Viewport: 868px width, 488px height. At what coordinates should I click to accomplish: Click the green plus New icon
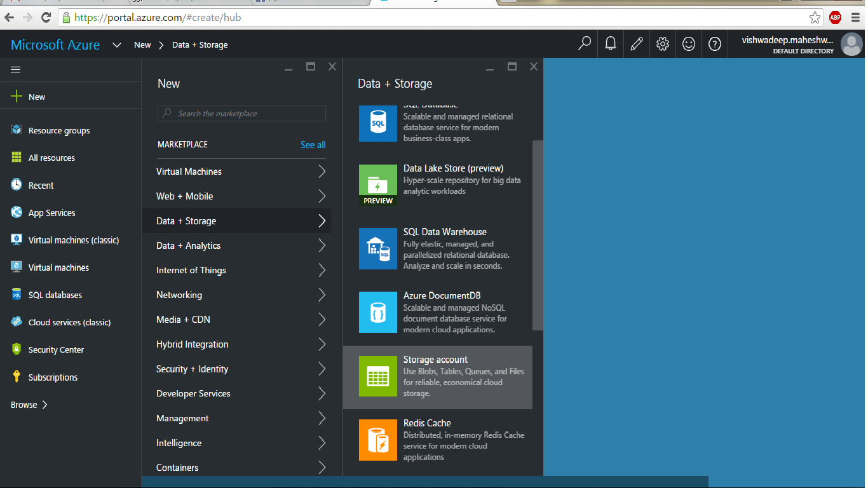pyautogui.click(x=17, y=97)
